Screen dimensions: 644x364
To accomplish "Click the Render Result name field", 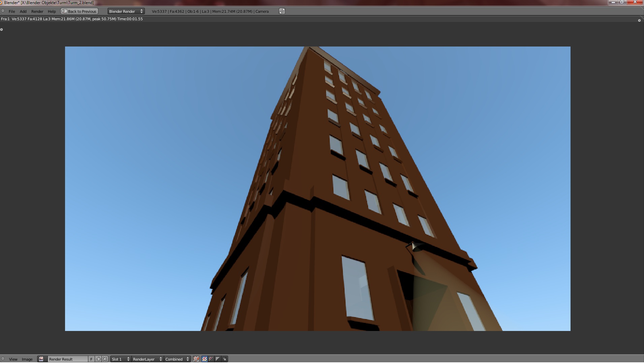I will coord(68,359).
